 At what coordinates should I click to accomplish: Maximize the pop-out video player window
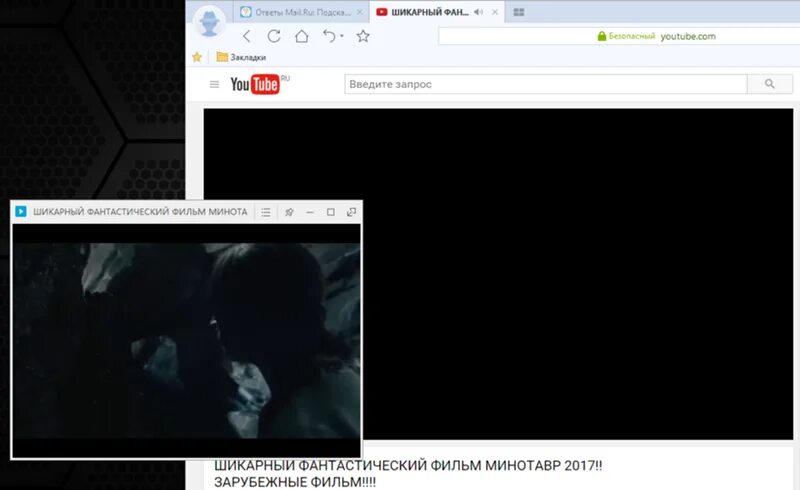pos(331,212)
